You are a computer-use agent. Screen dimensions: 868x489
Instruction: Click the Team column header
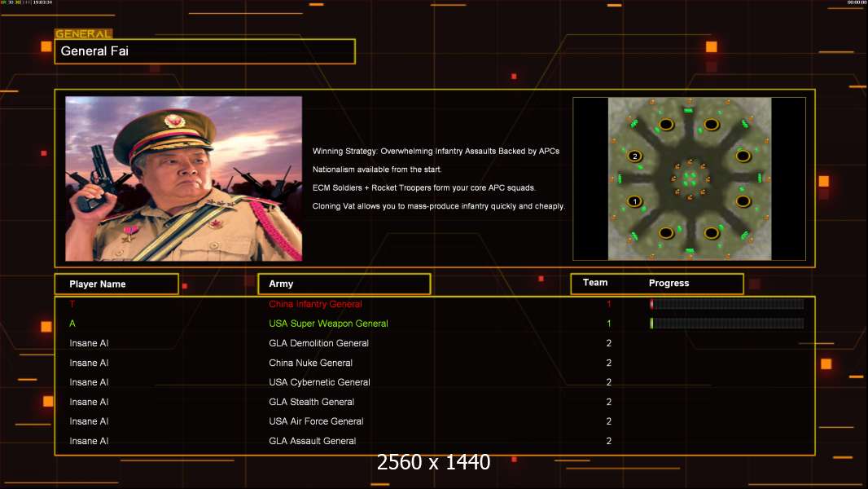595,283
